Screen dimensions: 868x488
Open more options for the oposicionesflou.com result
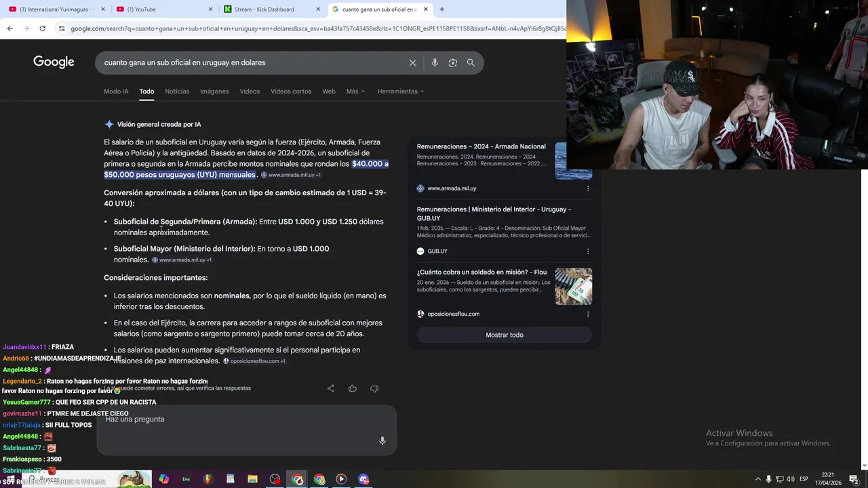(x=588, y=314)
